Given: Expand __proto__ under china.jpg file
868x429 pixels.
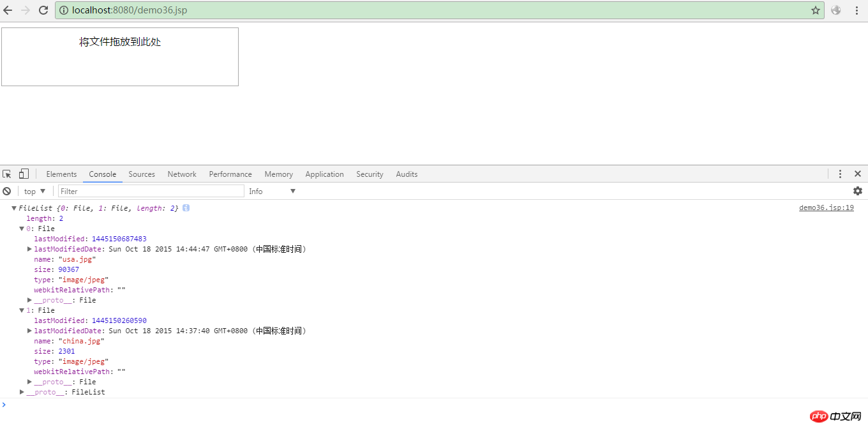Looking at the screenshot, I should click(x=29, y=382).
